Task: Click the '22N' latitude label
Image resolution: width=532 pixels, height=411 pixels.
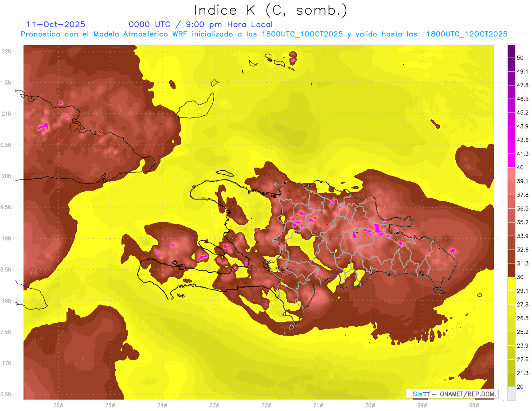Action: click(x=7, y=51)
